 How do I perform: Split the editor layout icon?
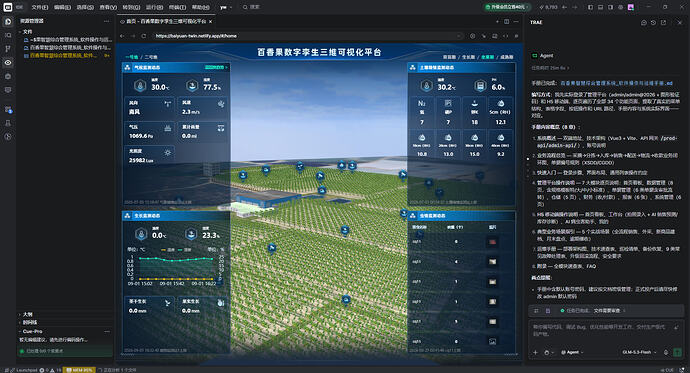coord(506,21)
